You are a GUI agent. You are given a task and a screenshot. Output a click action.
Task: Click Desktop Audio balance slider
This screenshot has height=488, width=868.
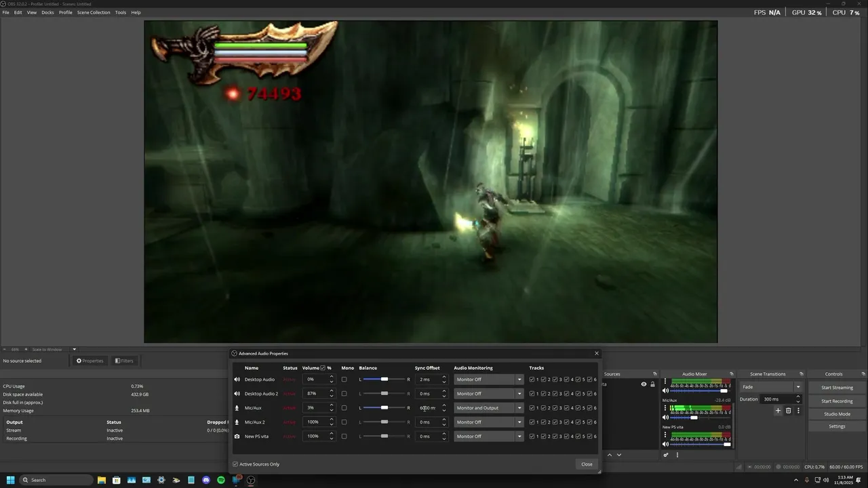(384, 380)
